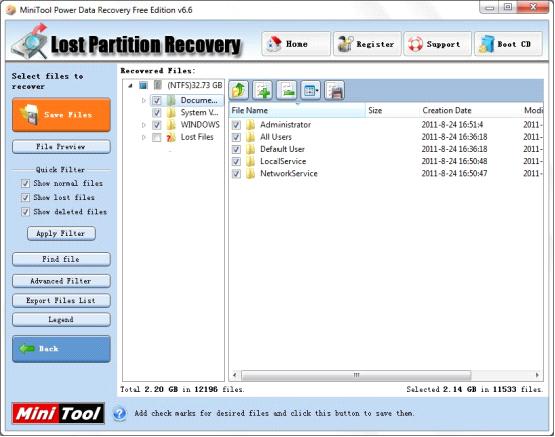Click the orange Save Files button
Screen dimensions: 555x437
pos(61,115)
